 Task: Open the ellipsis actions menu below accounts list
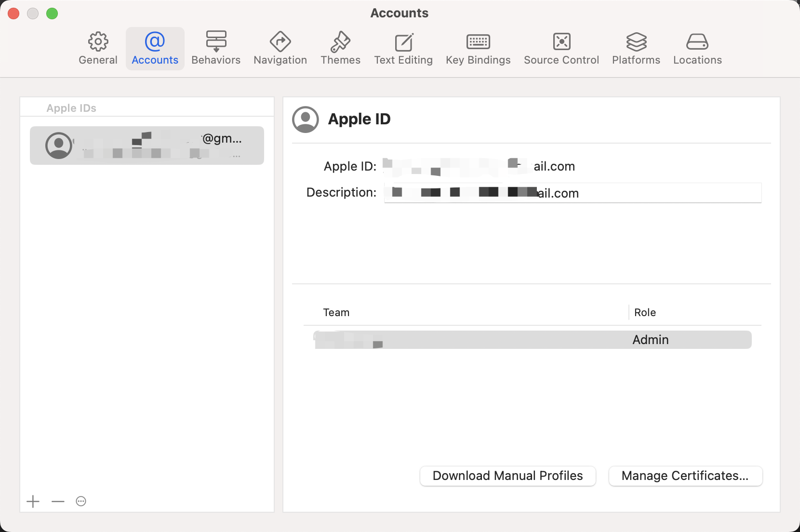point(81,501)
